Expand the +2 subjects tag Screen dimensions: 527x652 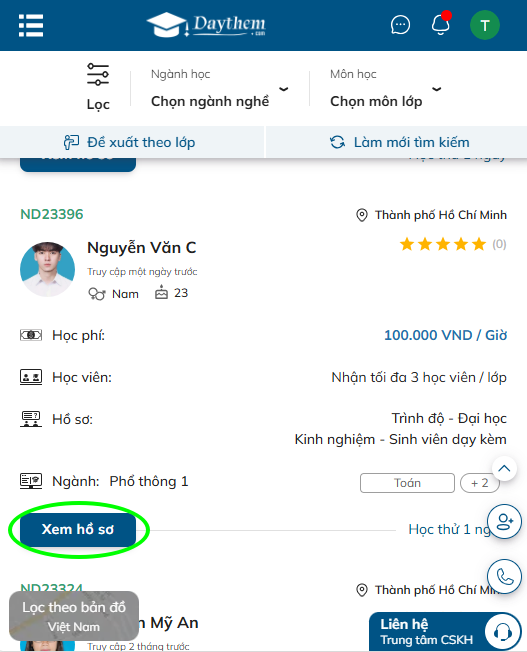click(480, 483)
